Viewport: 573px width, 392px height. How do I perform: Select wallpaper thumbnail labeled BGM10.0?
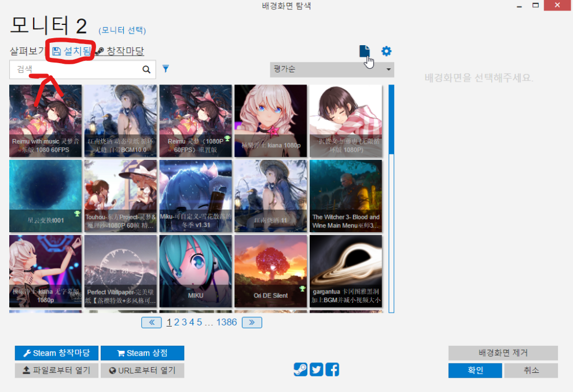click(x=120, y=120)
